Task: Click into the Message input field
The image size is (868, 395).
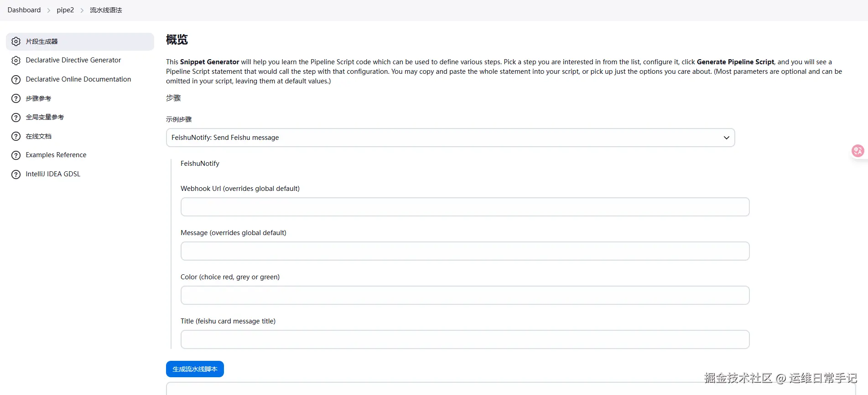Action: (x=465, y=251)
